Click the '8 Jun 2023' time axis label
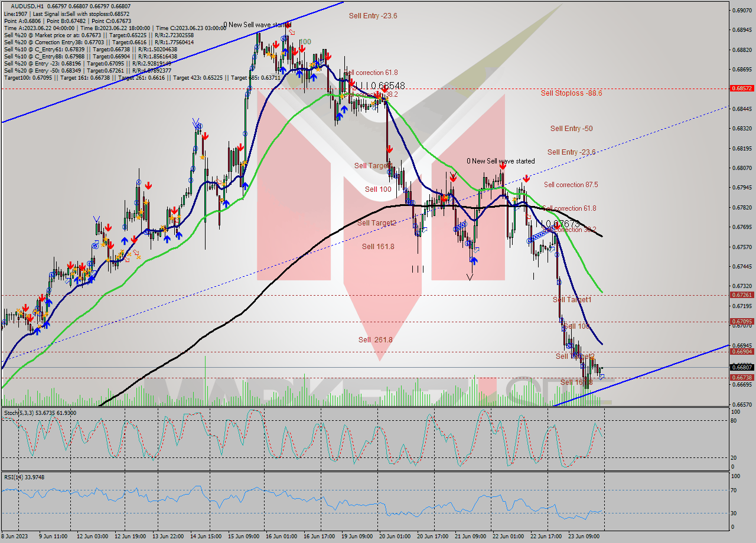This screenshot has height=543, width=756. pyautogui.click(x=14, y=537)
